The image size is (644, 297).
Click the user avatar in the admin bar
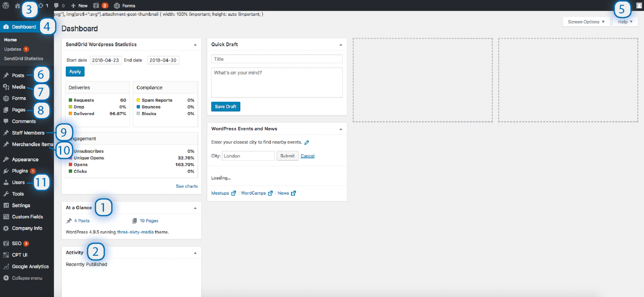tap(639, 5)
